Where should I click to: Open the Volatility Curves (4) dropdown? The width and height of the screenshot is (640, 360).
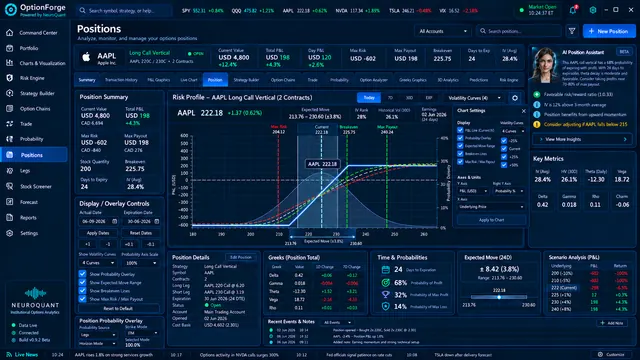click(x=474, y=98)
